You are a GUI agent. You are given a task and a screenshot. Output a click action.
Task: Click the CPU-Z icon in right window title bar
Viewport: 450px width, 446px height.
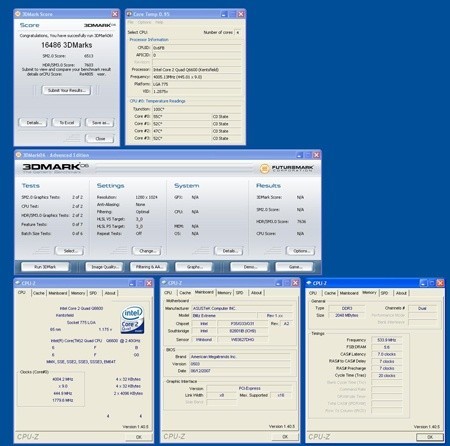click(x=309, y=283)
